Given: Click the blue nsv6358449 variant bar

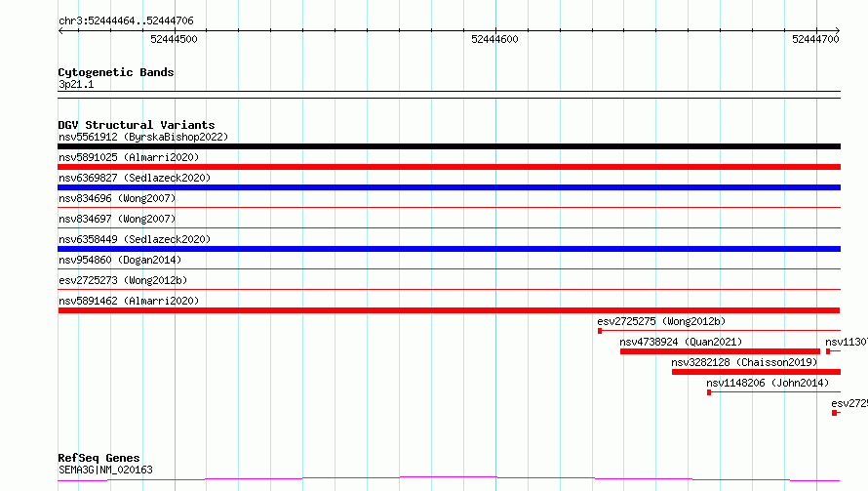Looking at the screenshot, I should 449,249.
